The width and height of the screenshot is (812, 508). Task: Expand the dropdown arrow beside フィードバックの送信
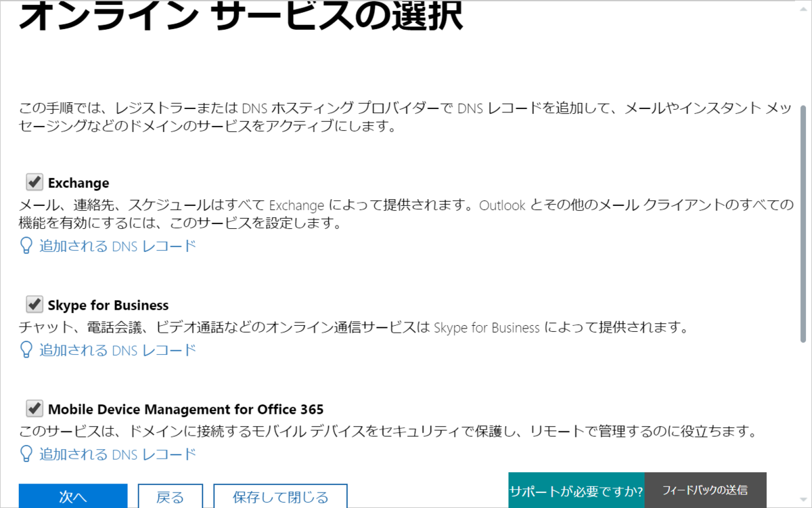[802, 498]
